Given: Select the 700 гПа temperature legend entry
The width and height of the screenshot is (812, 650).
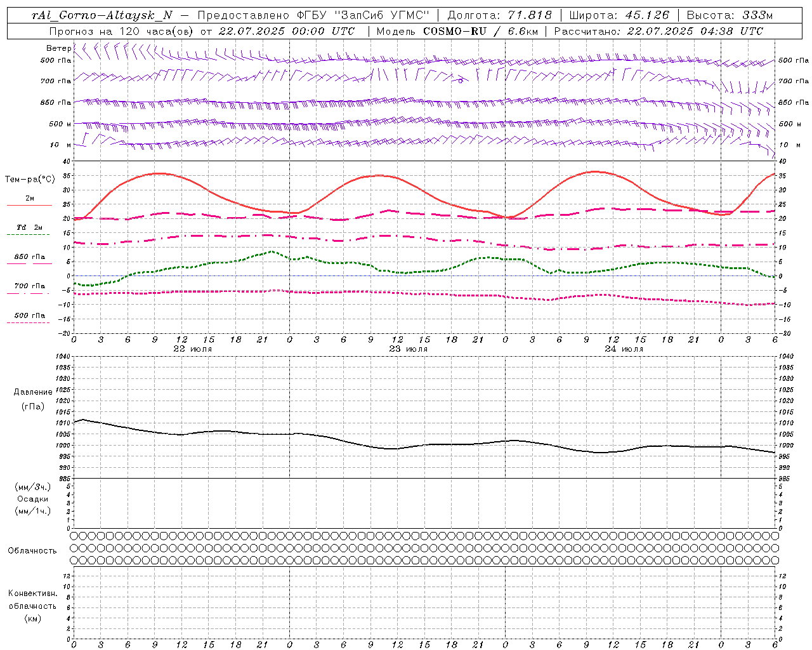Looking at the screenshot, I should click(30, 286).
